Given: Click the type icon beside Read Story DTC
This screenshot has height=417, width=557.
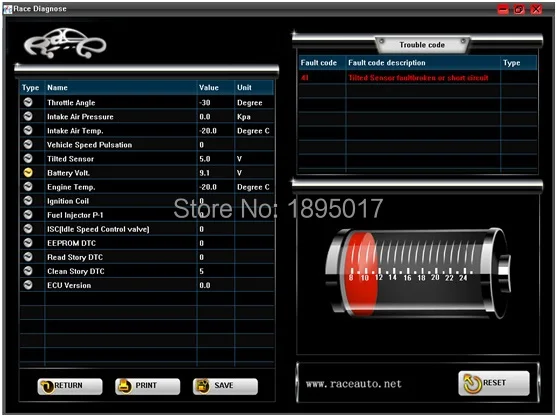Looking at the screenshot, I should pyautogui.click(x=28, y=256).
